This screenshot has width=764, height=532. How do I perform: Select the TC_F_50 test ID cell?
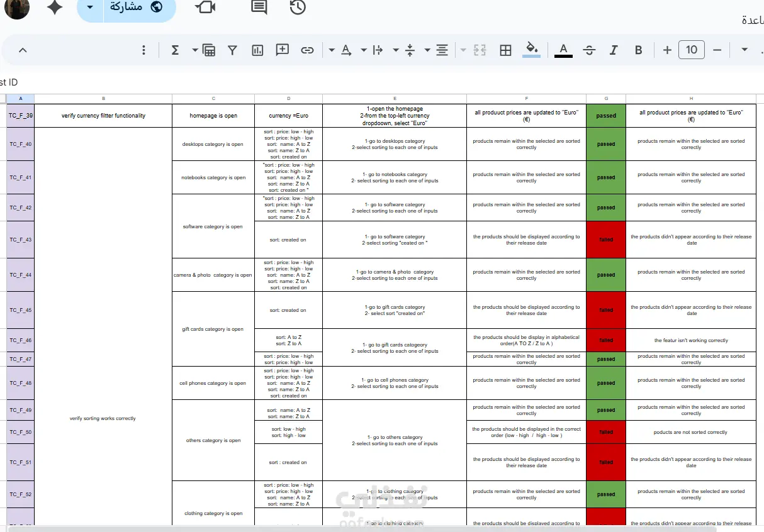(x=21, y=433)
